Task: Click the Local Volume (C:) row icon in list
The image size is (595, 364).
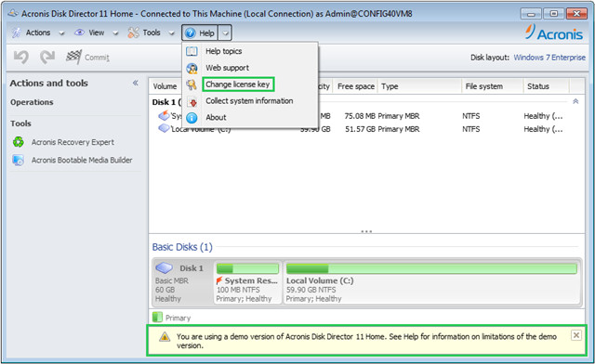Action: click(x=164, y=128)
